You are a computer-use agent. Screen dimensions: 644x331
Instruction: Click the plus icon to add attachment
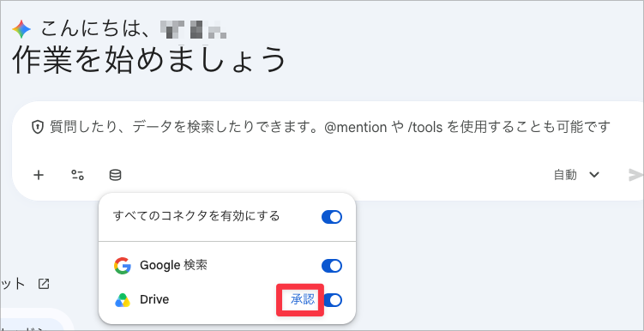point(39,175)
